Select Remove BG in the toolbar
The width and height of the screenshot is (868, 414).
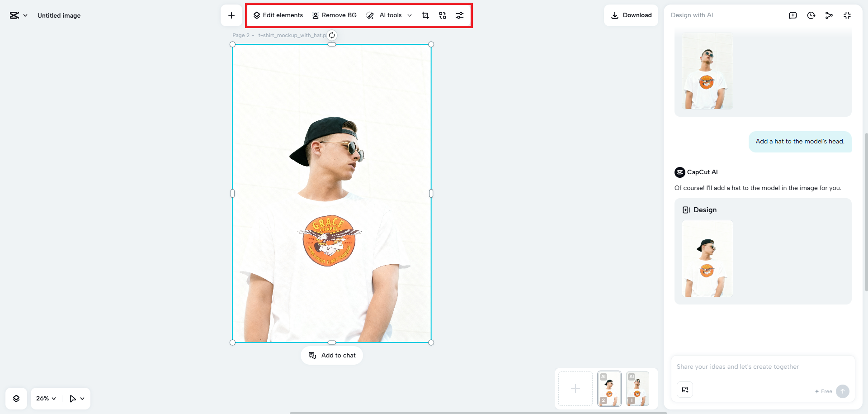(x=334, y=15)
